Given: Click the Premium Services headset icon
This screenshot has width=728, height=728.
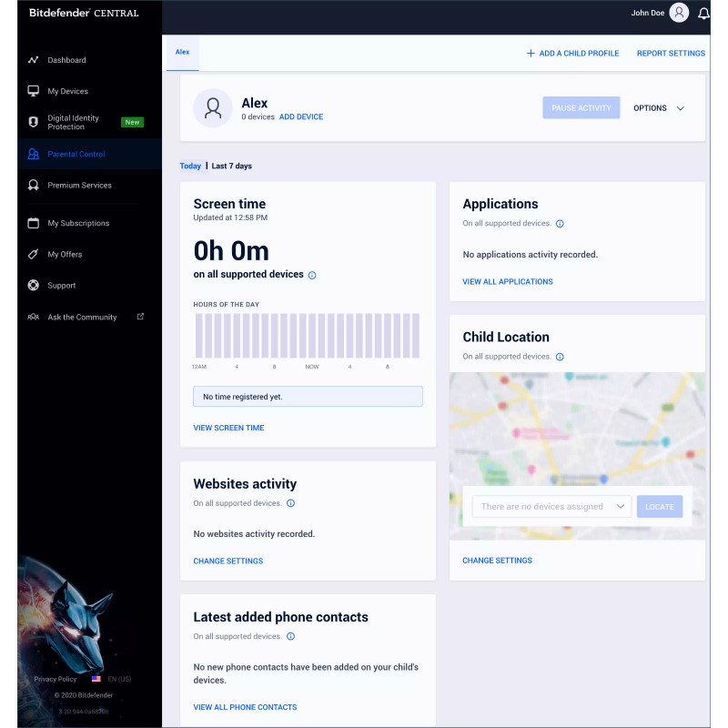Looking at the screenshot, I should click(34, 185).
